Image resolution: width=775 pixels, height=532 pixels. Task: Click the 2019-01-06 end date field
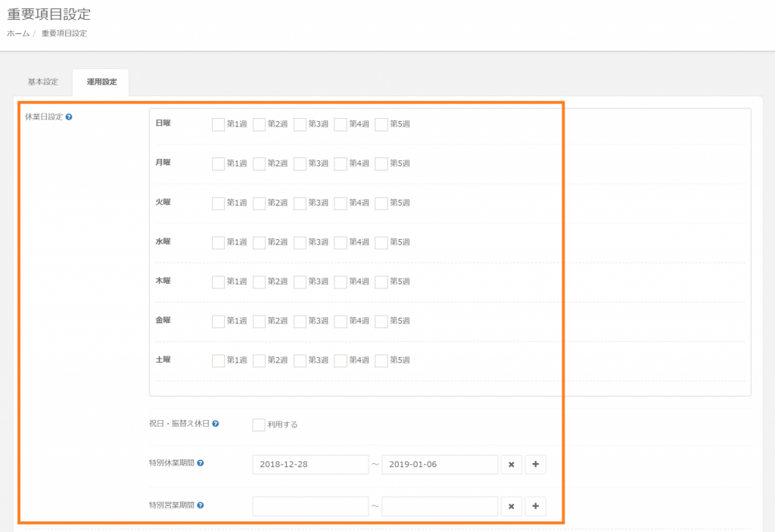[440, 465]
